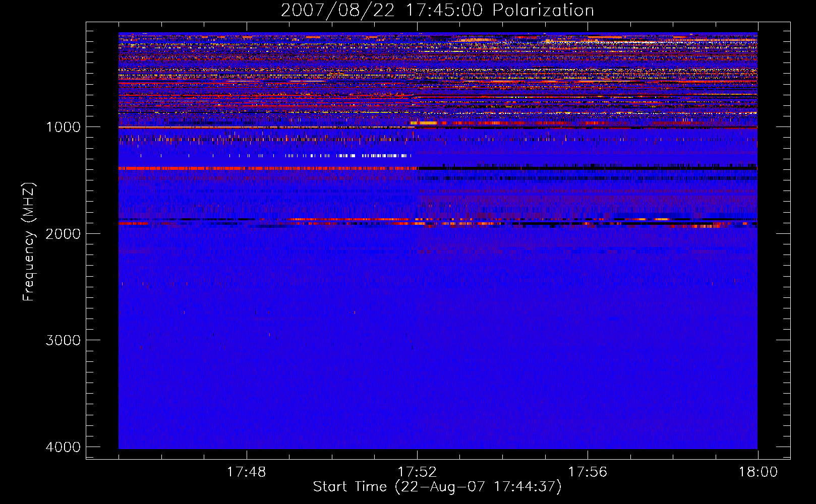The width and height of the screenshot is (816, 504).
Task: Click the 18:00 time tick label
Action: pos(758,472)
